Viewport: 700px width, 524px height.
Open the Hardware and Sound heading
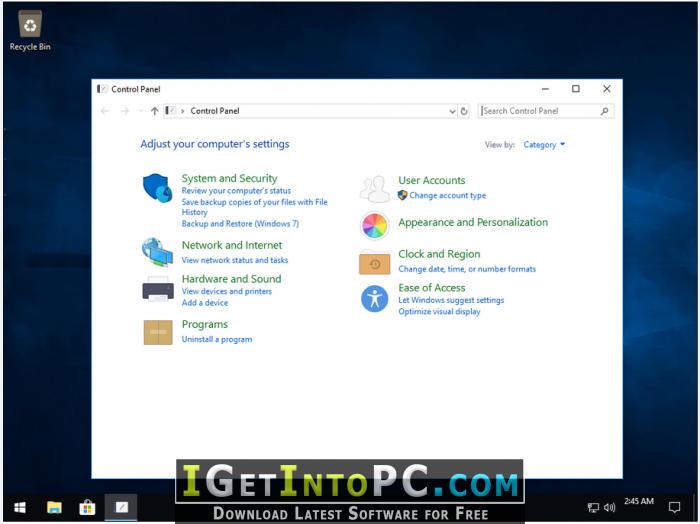pos(231,279)
